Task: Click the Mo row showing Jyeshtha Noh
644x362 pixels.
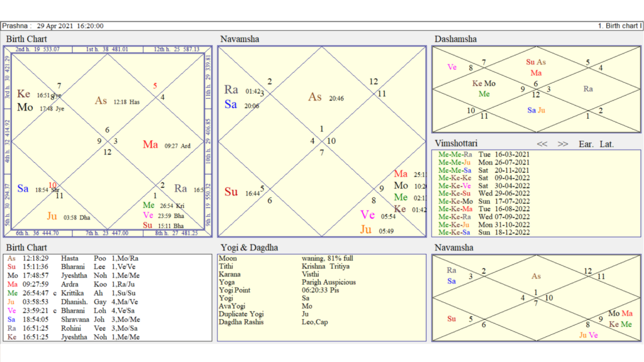Action: [x=74, y=275]
